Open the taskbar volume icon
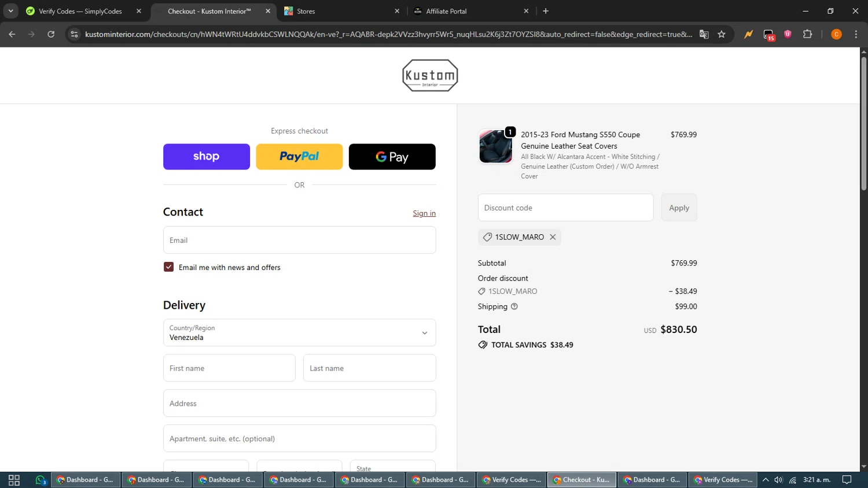The width and height of the screenshot is (868, 488). (778, 480)
